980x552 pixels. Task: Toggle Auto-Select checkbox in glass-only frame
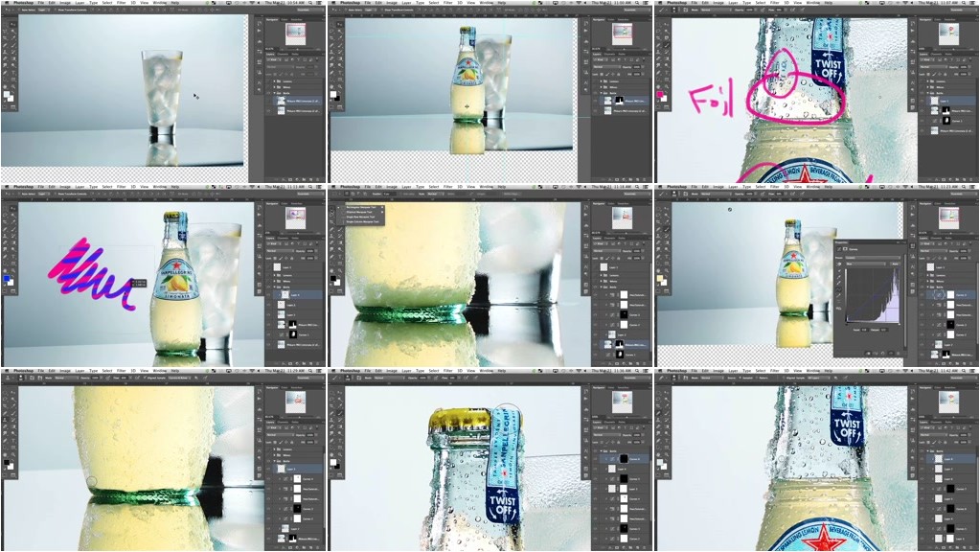[19, 10]
